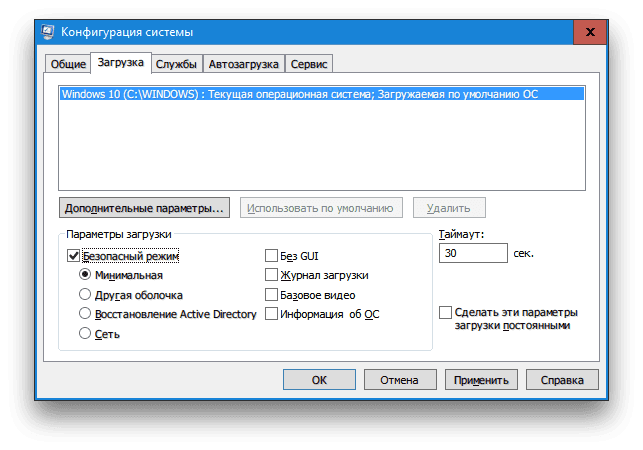Select Восстановление Active Directory option
Viewport: 643px width, 450px height.
[x=86, y=314]
